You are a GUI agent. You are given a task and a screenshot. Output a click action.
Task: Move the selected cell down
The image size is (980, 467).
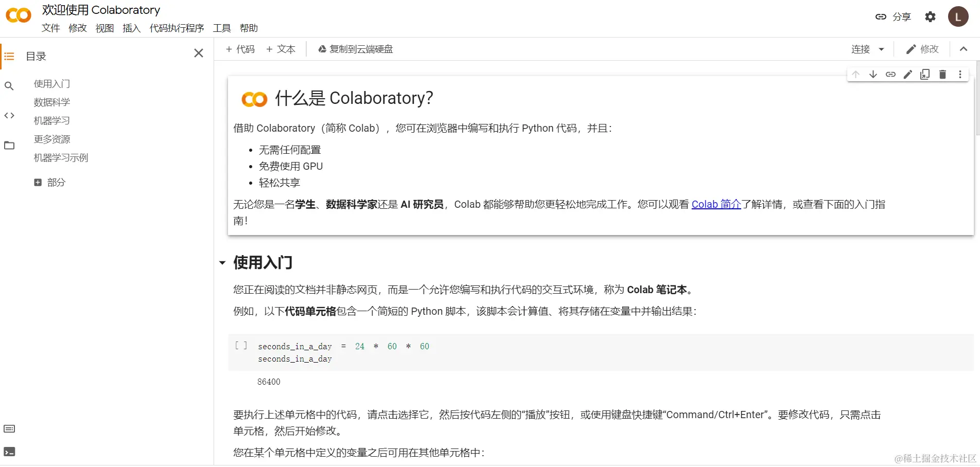(x=873, y=74)
